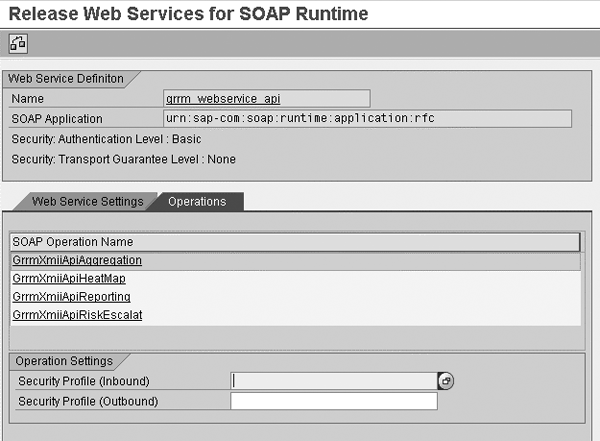Viewport: 600px width, 441px height.
Task: Choose the GrrmXmiiApiReporting operation
Action: pyautogui.click(x=71, y=297)
